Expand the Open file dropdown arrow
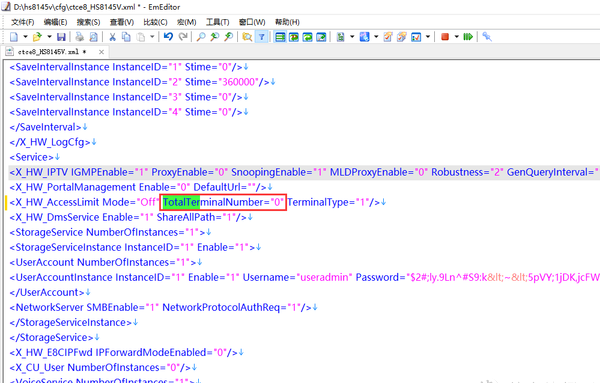This screenshot has height=383, width=600. 49,37
